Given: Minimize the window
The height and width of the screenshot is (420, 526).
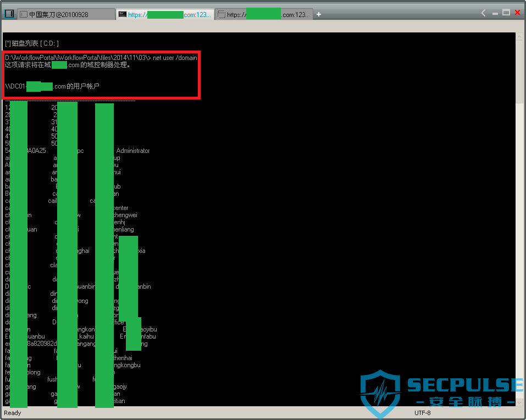Looking at the screenshot, I should tap(495, 13).
